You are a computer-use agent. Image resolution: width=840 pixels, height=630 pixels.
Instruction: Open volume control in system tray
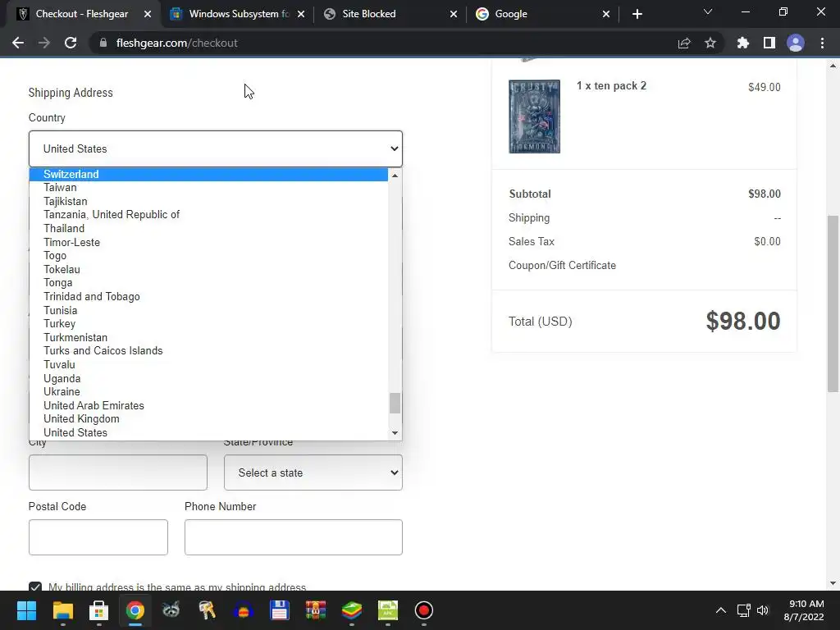click(763, 610)
